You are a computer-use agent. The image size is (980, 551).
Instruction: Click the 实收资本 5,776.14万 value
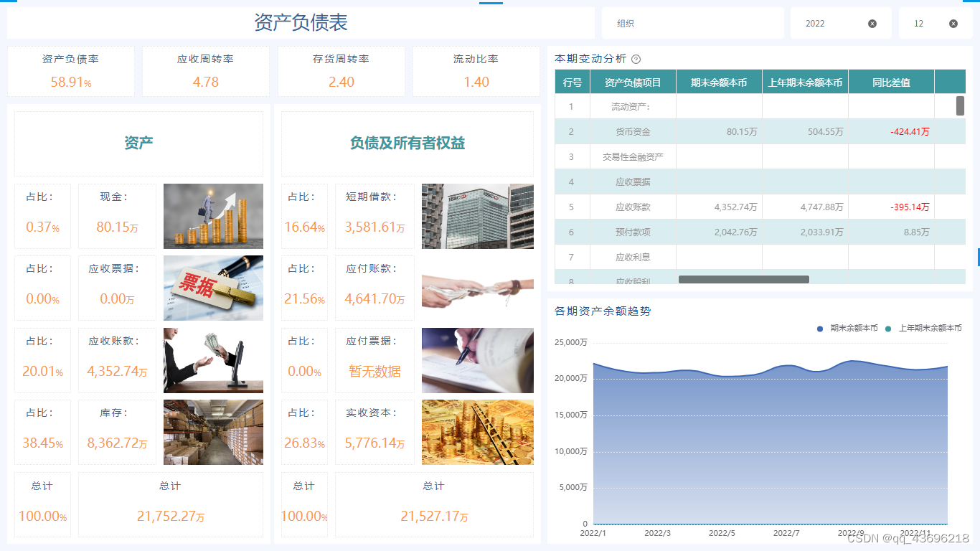coord(374,443)
